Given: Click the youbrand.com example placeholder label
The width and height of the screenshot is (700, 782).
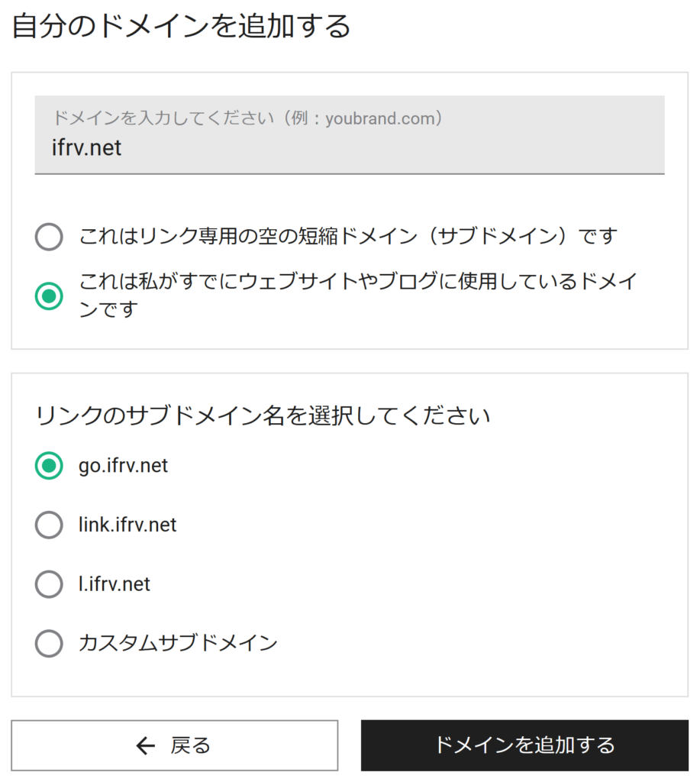Looking at the screenshot, I should tap(247, 118).
